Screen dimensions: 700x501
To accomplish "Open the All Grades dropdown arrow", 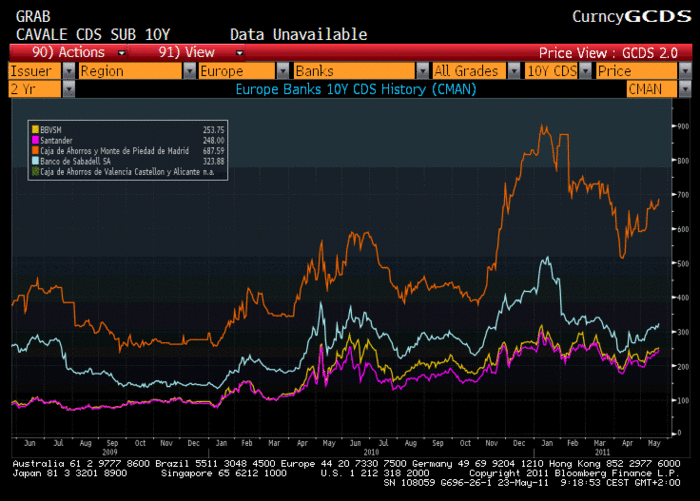I will 514,71.
